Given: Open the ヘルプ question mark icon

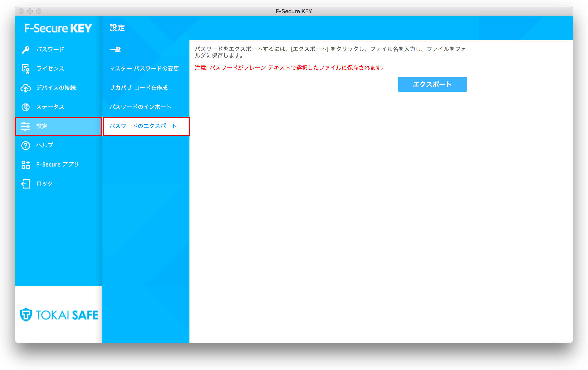Looking at the screenshot, I should click(26, 145).
